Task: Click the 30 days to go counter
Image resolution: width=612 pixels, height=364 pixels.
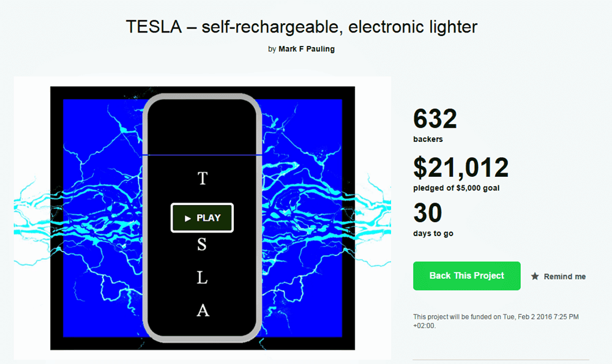Action: coord(428,213)
